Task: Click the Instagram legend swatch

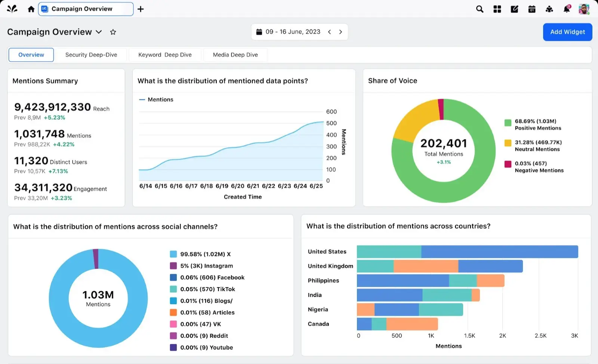Action: coord(173,266)
